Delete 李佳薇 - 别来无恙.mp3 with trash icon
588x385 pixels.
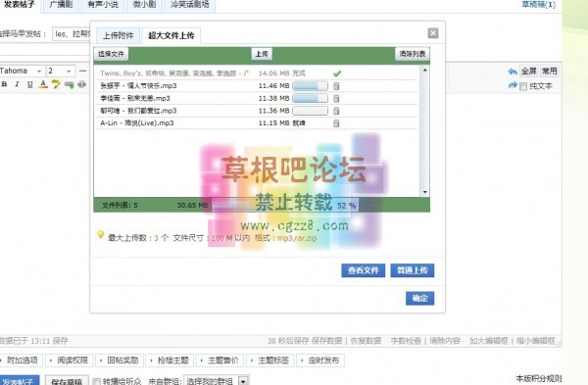336,98
